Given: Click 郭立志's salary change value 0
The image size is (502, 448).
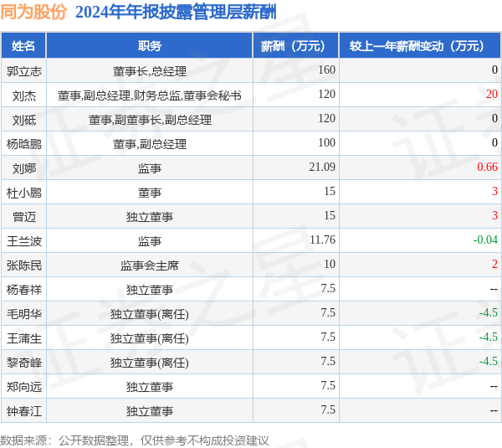Looking at the screenshot, I should point(495,70).
